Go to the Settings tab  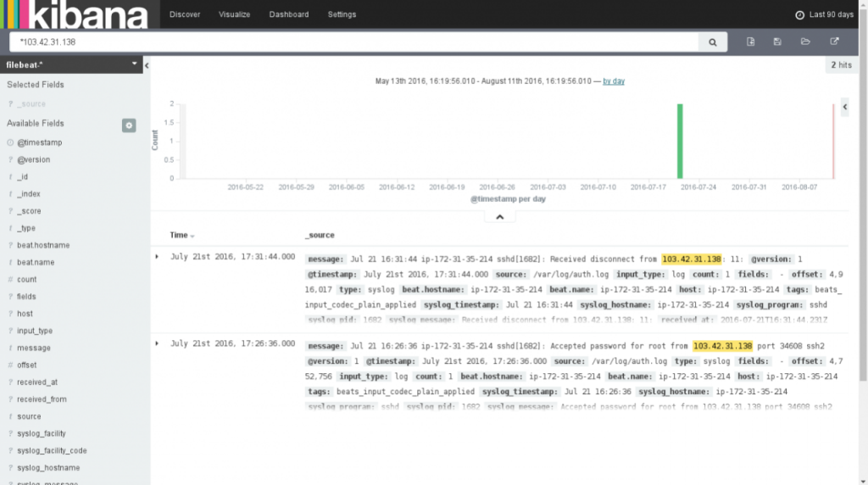tap(342, 14)
